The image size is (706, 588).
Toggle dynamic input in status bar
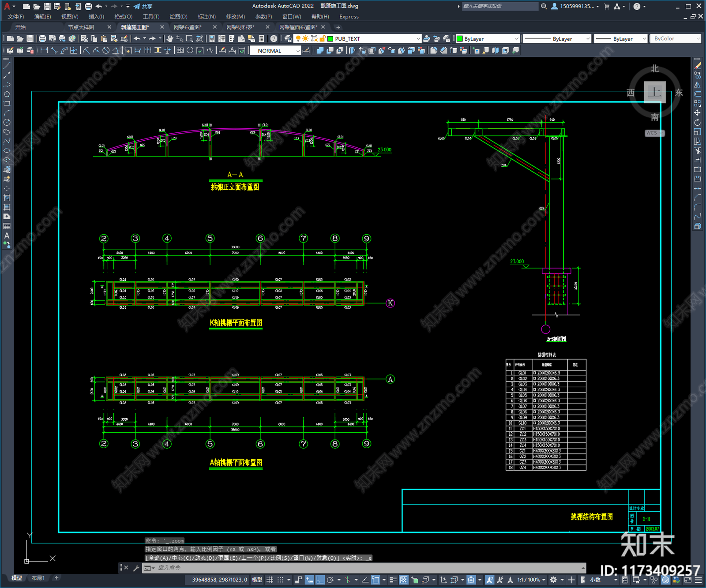click(309, 580)
